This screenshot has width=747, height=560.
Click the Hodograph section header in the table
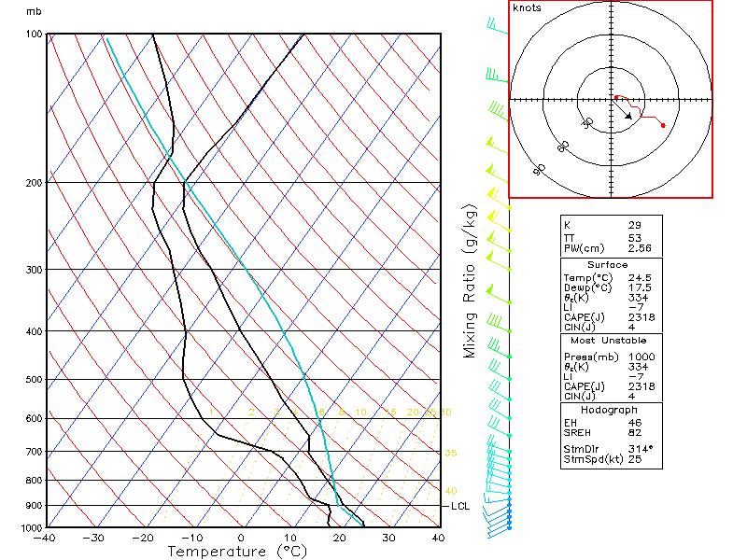tap(608, 410)
